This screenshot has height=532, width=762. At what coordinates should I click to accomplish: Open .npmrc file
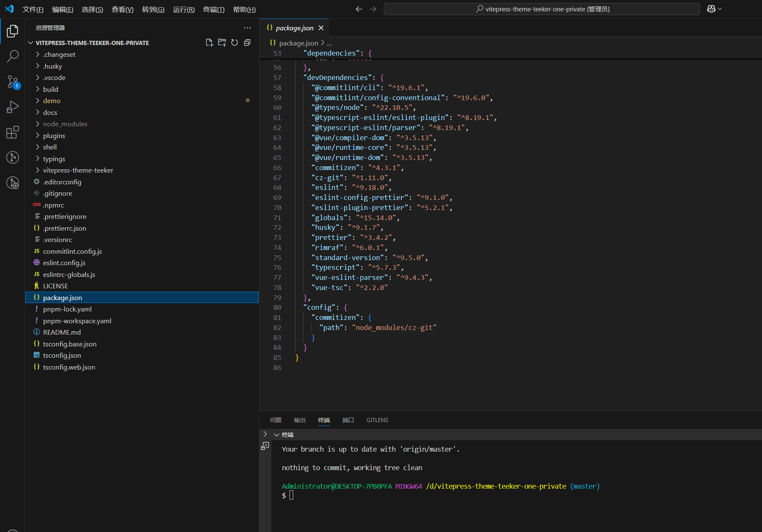click(x=53, y=205)
